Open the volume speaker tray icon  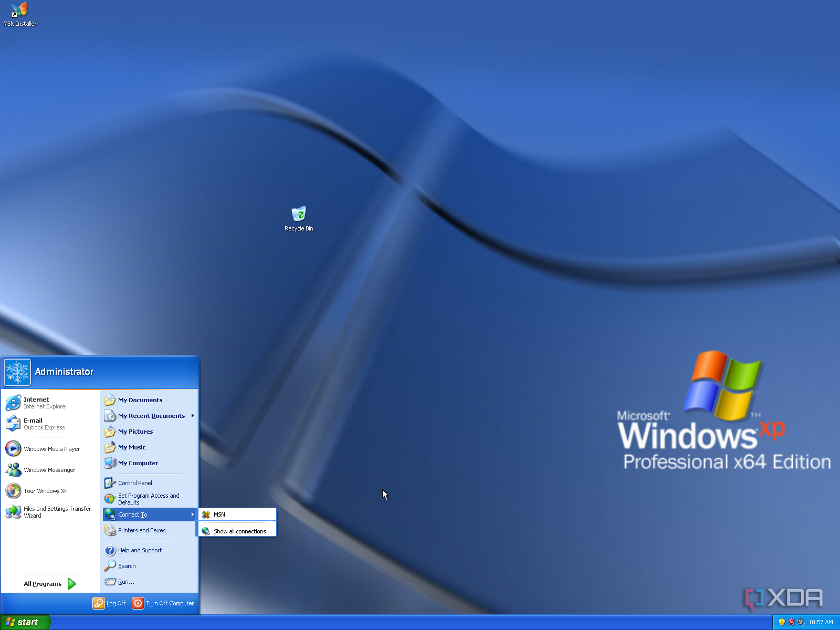click(801, 622)
